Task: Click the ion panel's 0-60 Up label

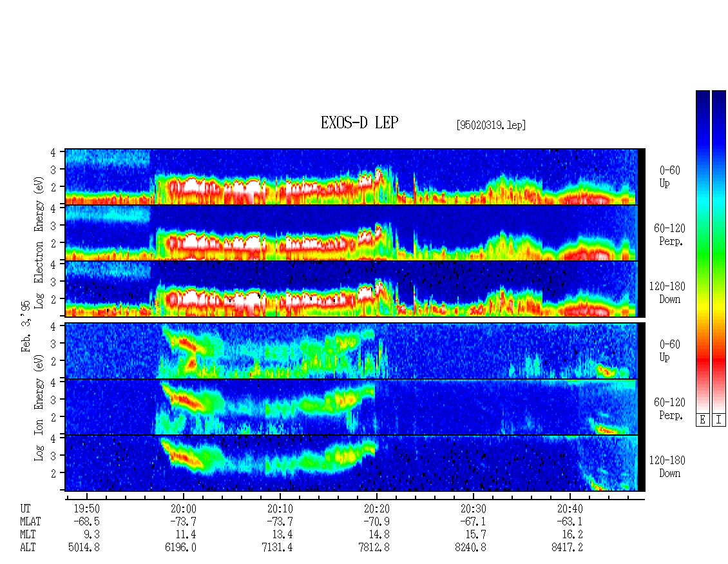Action: [669, 350]
